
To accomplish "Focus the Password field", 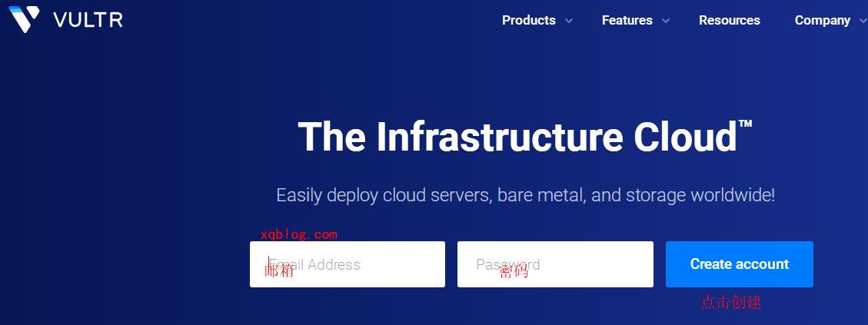I will (555, 264).
